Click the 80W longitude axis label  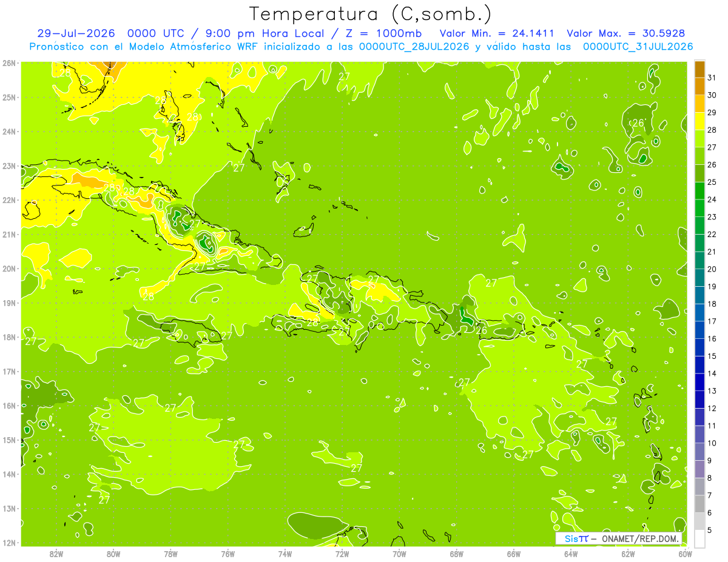coord(113,554)
